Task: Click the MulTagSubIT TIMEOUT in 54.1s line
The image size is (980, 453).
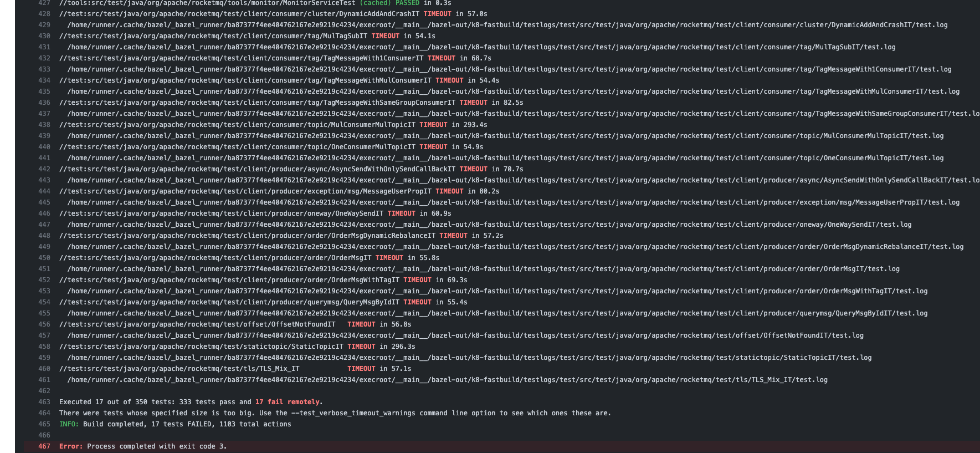Action: 247,36
